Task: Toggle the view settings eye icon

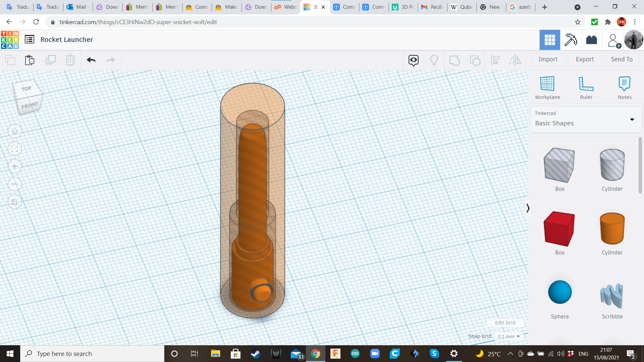Action: [413, 60]
